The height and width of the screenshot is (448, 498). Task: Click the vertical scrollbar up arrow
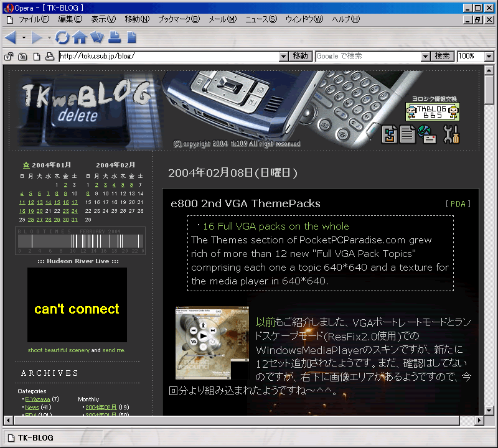(x=489, y=70)
